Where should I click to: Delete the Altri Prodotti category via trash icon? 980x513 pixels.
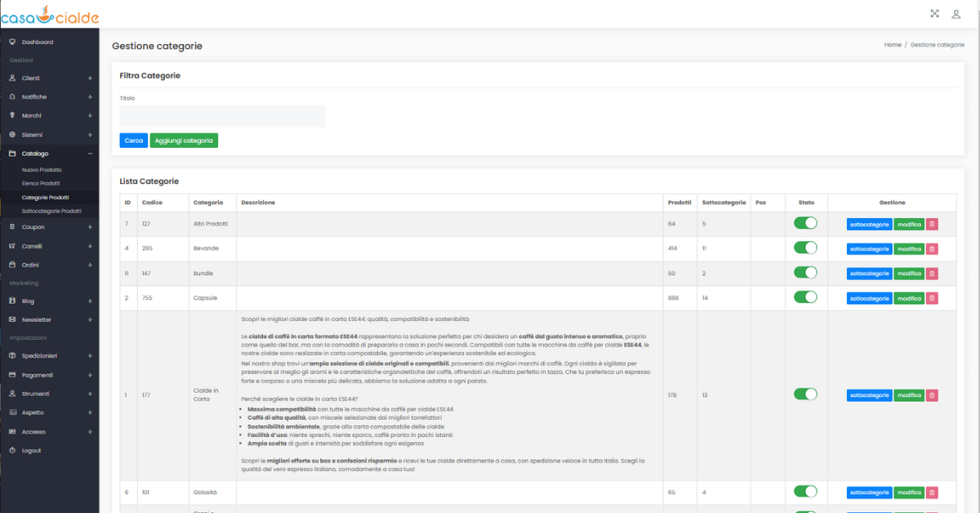(x=932, y=225)
